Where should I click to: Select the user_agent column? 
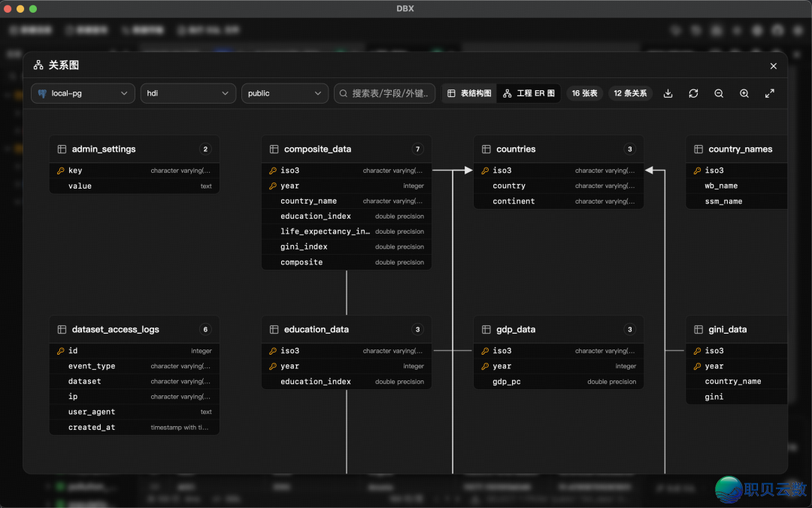[135, 412]
